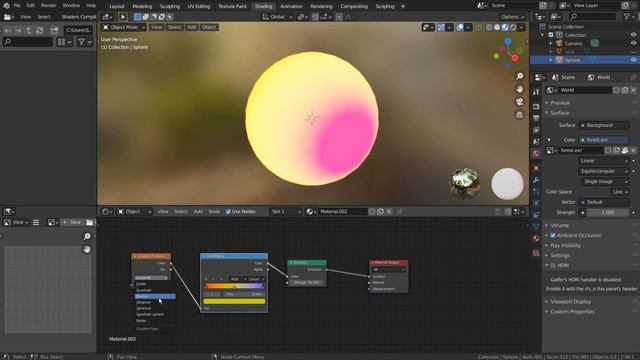The width and height of the screenshot is (640, 360).
Task: Click Scene Collection icon in outliner
Action: tap(542, 27)
